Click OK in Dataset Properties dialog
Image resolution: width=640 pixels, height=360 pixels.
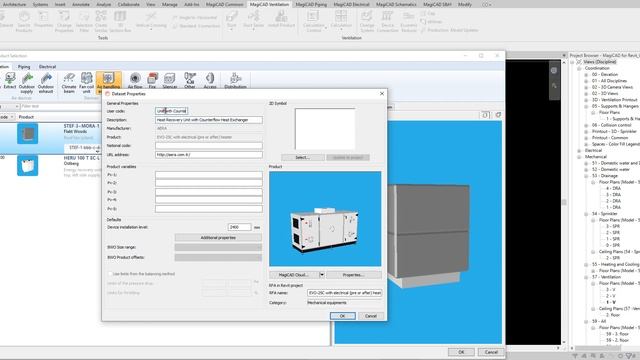[342, 316]
